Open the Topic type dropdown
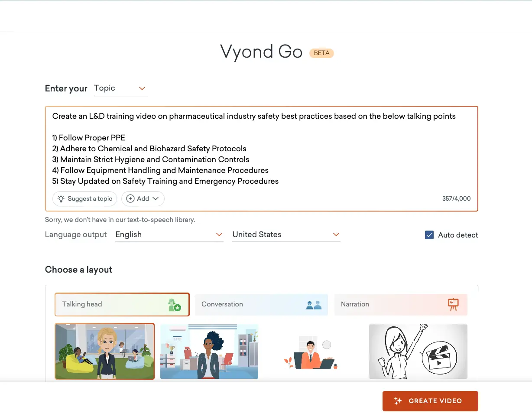 click(121, 88)
